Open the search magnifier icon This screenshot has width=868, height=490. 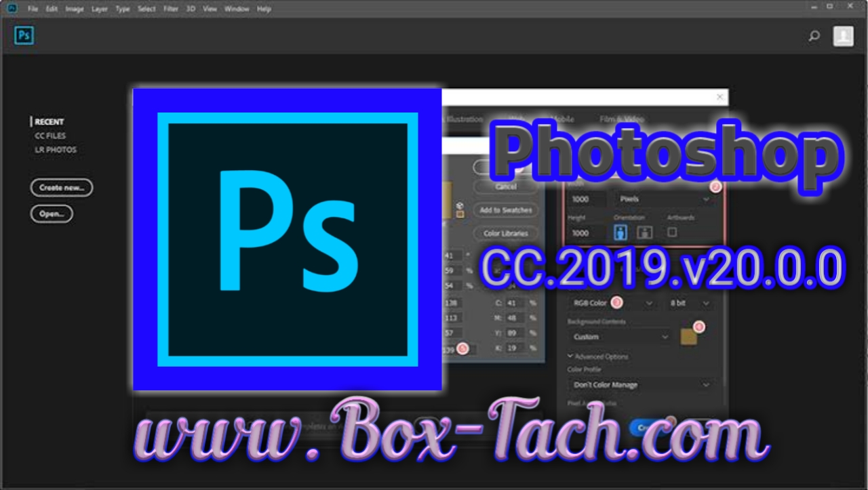(814, 36)
